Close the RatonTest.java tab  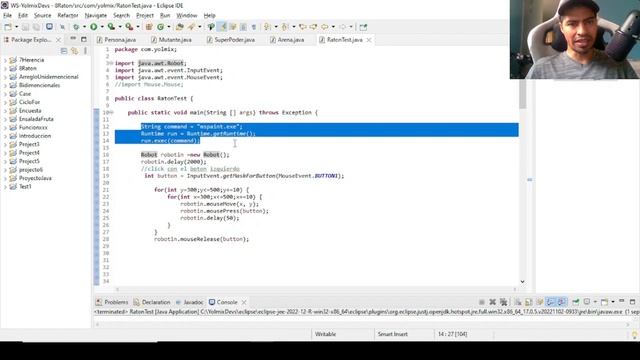(369, 40)
